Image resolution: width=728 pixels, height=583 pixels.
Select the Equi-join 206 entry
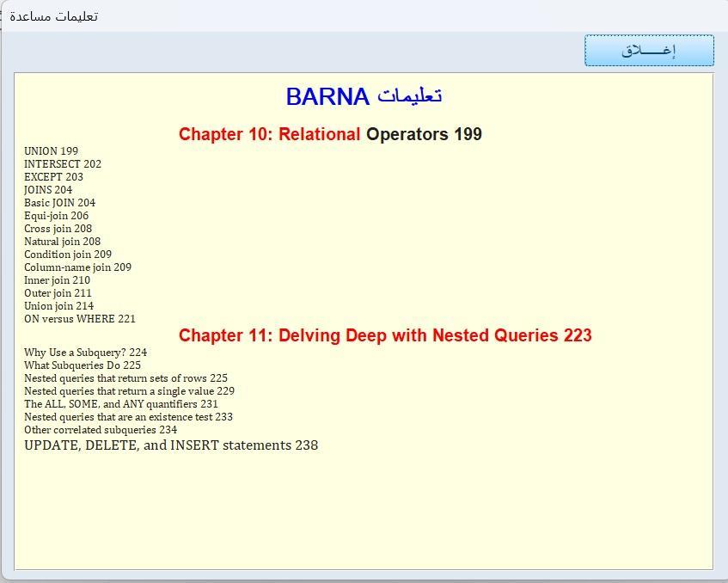[56, 216]
